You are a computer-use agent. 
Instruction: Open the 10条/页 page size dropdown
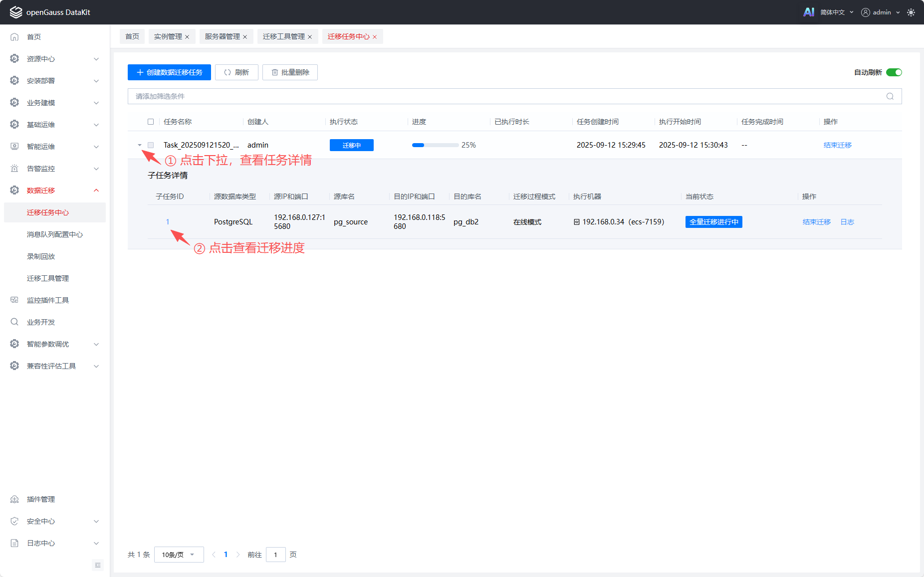(179, 555)
